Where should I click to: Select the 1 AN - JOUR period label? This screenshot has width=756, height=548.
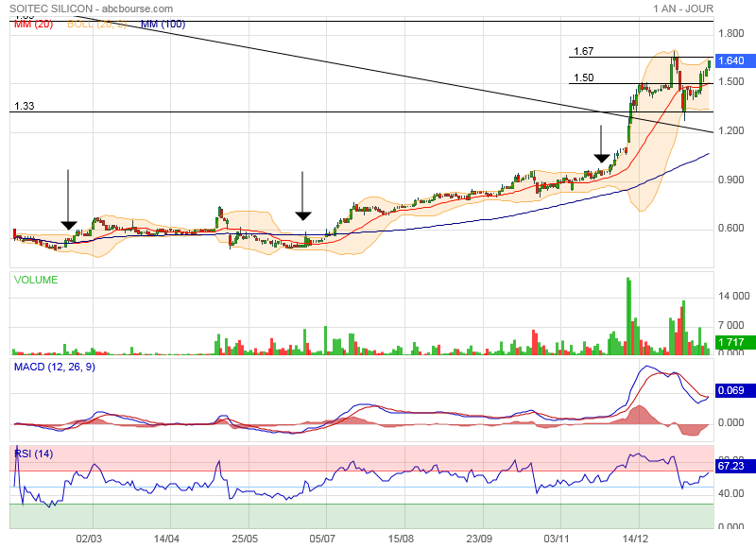683,9
